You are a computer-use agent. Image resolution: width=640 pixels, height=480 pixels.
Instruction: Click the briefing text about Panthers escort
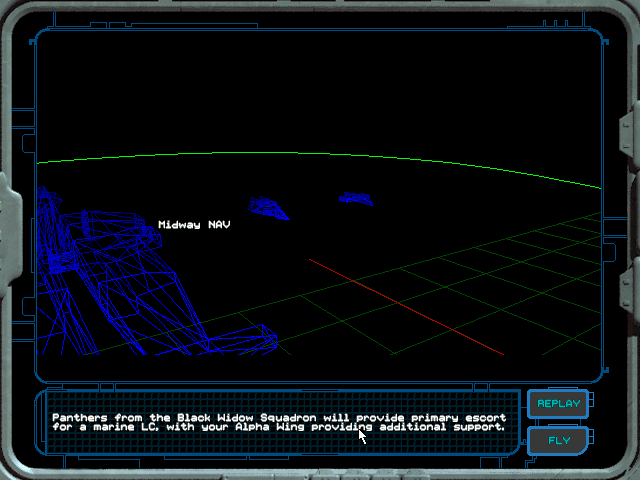click(x=279, y=422)
